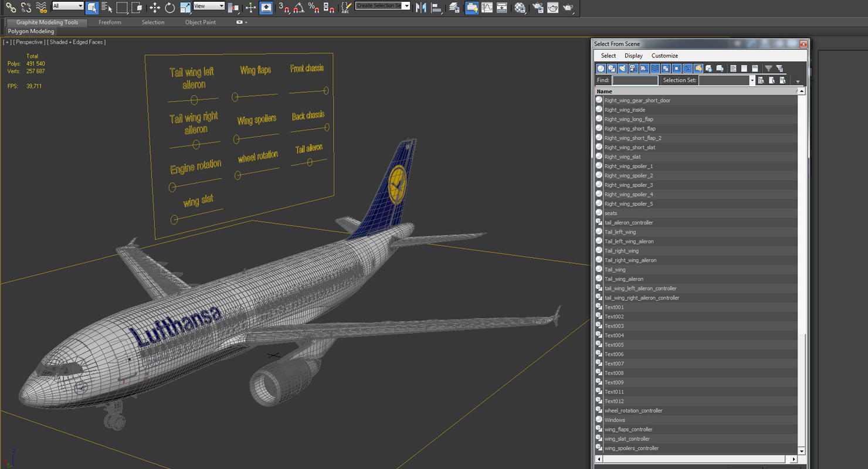Click the Wing flaps slider handle
The height and width of the screenshot is (469, 868).
[x=235, y=97]
